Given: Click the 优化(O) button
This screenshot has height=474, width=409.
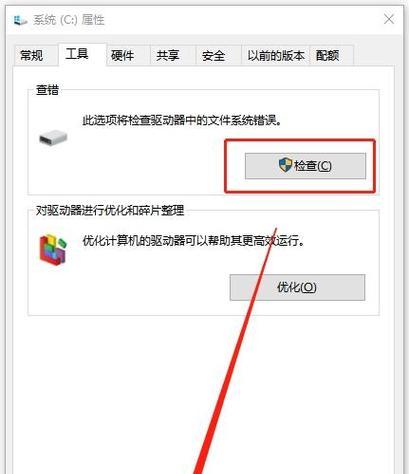Looking at the screenshot, I should pyautogui.click(x=297, y=287).
